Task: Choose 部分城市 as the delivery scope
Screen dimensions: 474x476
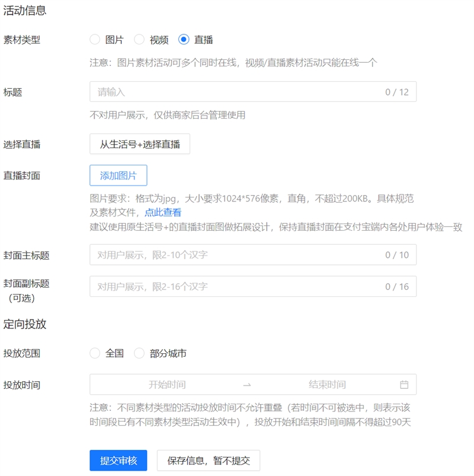Action: [x=139, y=353]
